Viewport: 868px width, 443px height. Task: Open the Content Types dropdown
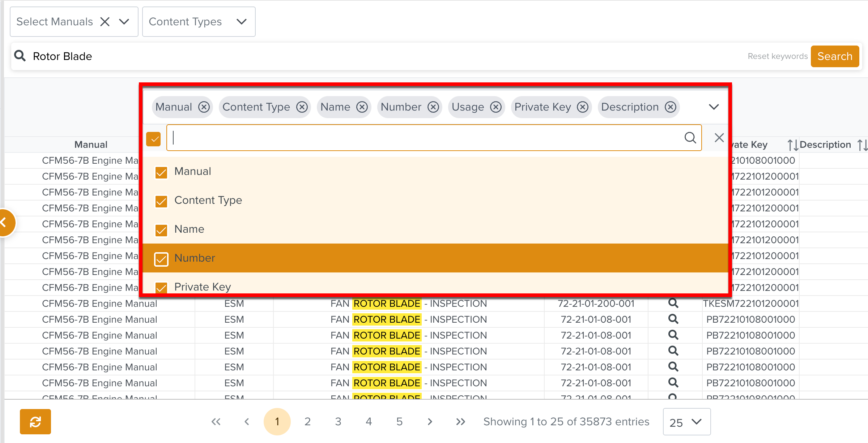(x=199, y=22)
